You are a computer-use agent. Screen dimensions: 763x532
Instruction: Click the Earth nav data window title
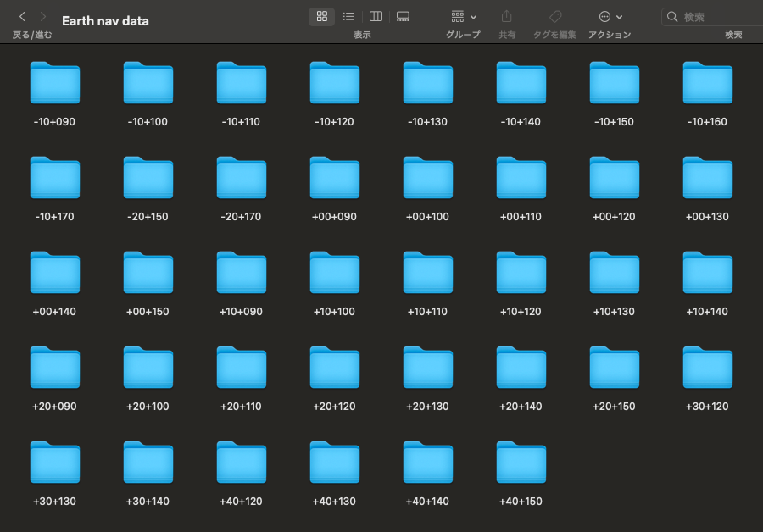coord(105,20)
